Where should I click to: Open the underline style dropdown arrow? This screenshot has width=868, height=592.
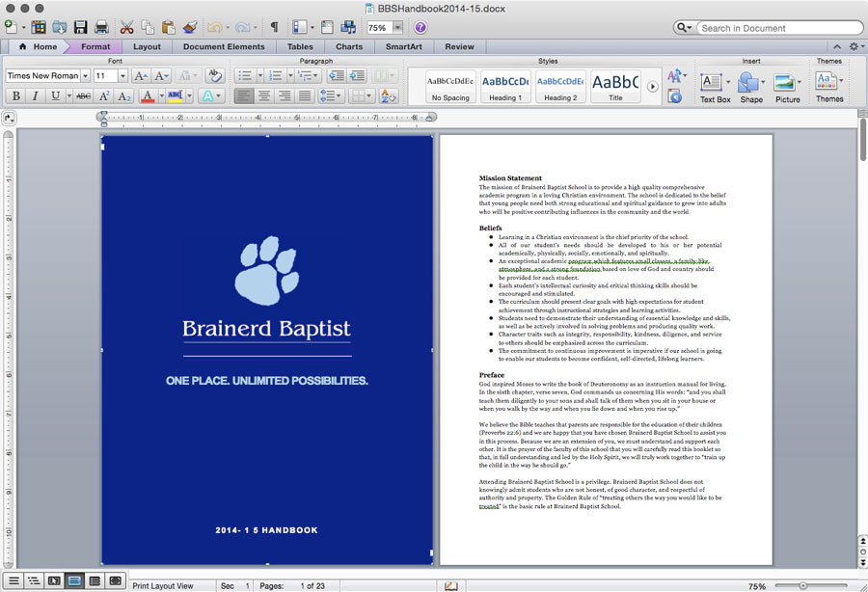(69, 96)
